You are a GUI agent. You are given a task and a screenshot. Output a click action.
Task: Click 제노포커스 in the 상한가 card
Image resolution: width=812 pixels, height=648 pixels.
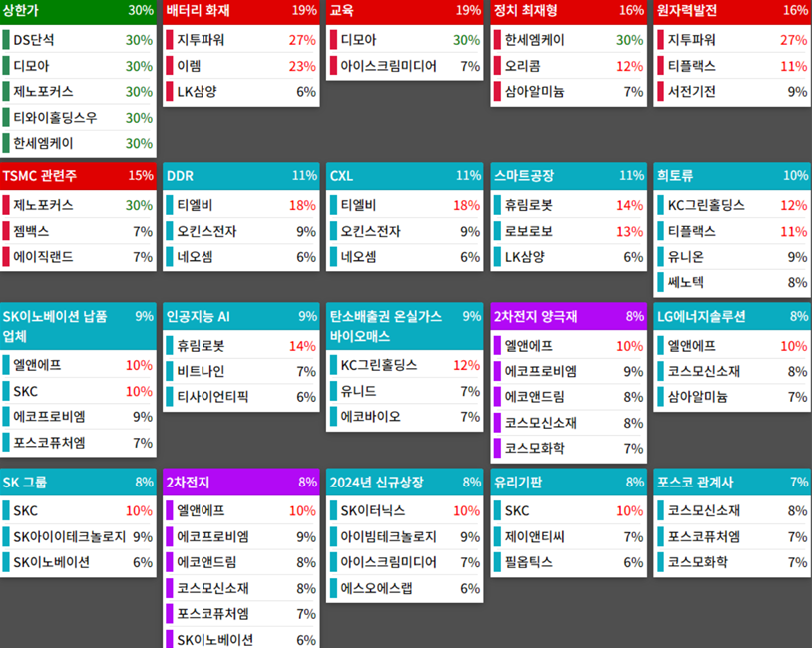pos(78,92)
